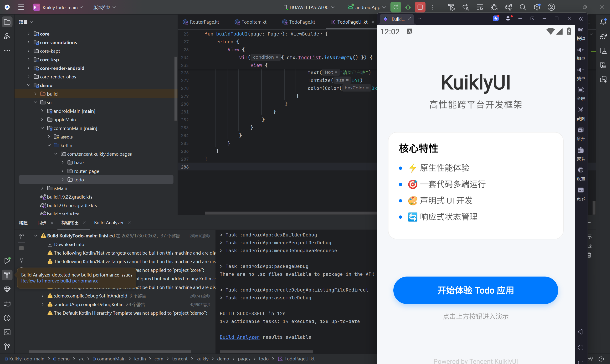
Task: Switch to the TodoPage.kt editor tab
Action: coord(302,22)
